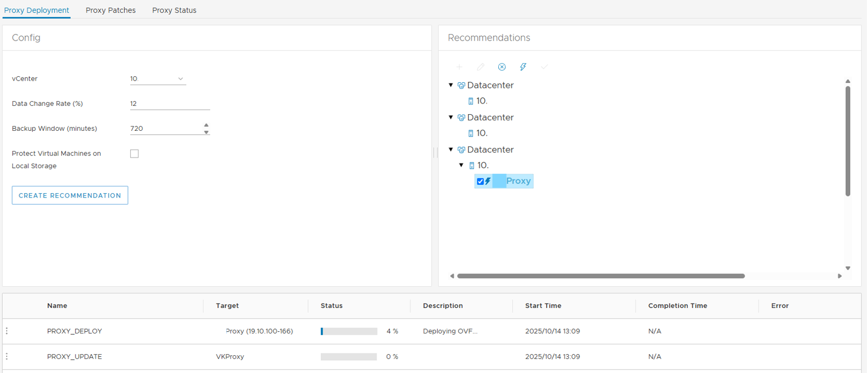Click the add (plus) icon in Recommendations
The width and height of the screenshot is (868, 373).
[459, 67]
